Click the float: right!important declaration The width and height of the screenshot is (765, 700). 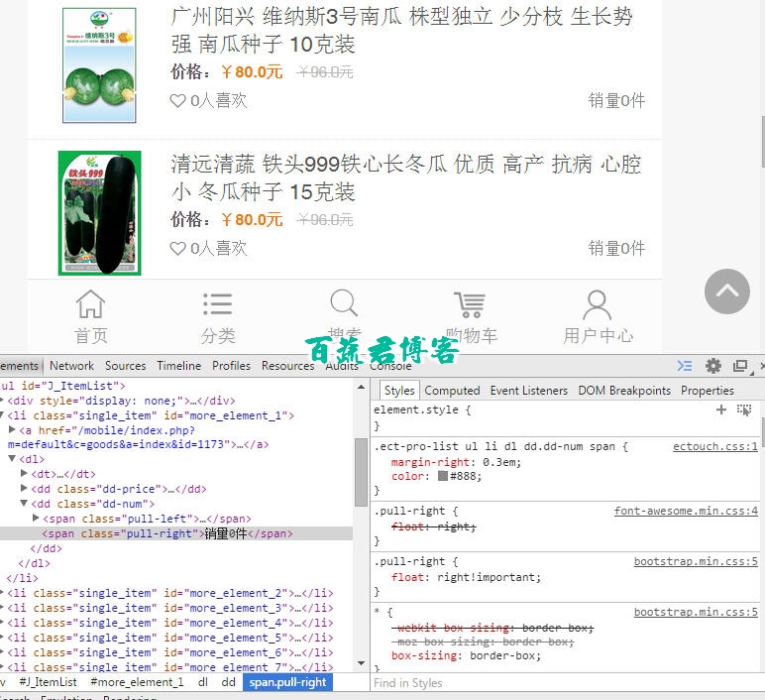click(x=466, y=577)
